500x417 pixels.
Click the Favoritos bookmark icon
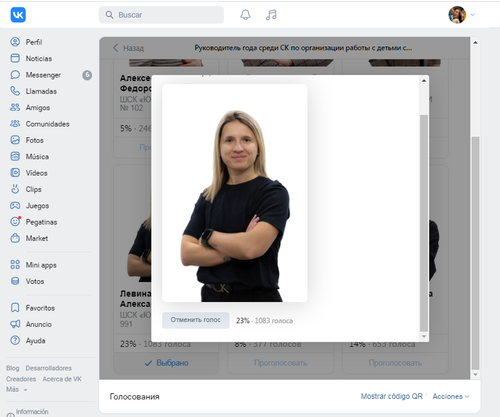(x=15, y=308)
